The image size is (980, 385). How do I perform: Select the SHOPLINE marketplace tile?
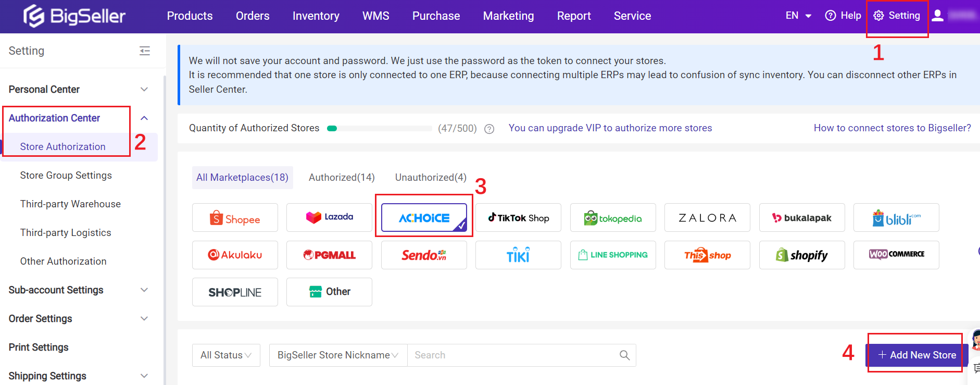tap(235, 292)
